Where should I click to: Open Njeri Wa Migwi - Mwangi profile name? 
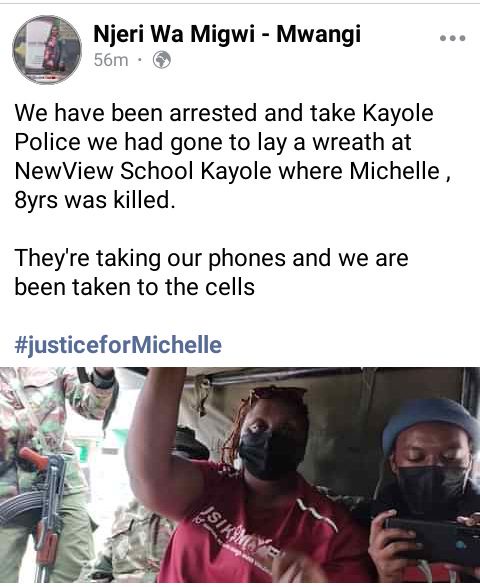point(227,34)
